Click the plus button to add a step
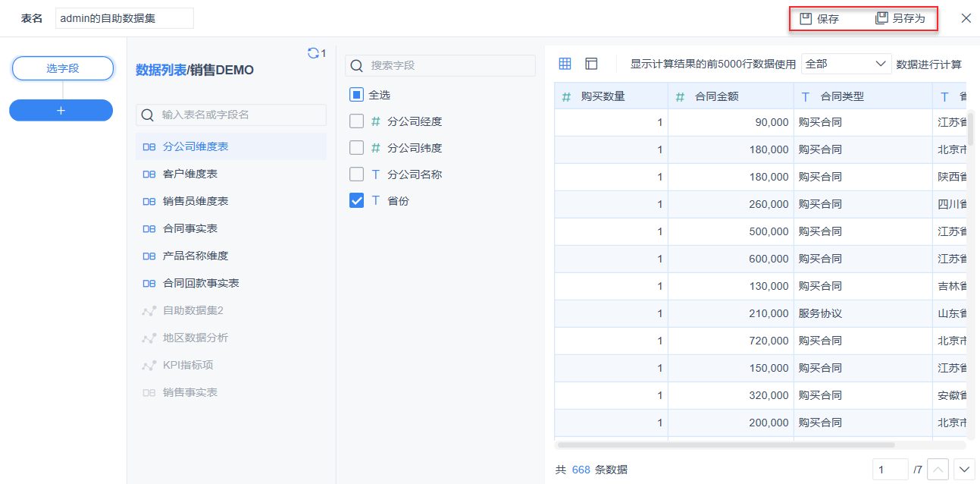The width and height of the screenshot is (980, 484). 61,111
